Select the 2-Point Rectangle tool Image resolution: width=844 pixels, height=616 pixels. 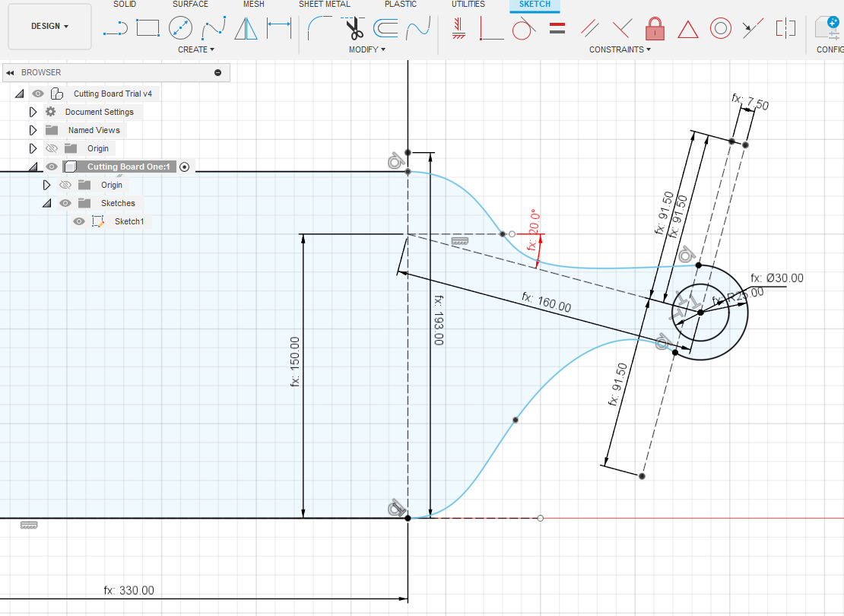pyautogui.click(x=148, y=29)
